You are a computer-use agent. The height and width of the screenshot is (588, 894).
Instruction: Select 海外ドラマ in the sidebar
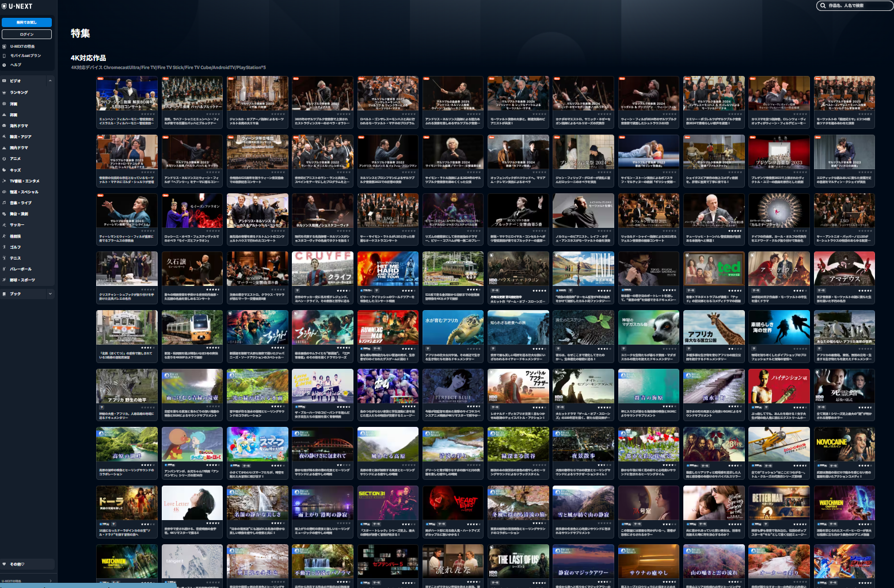tap(18, 125)
